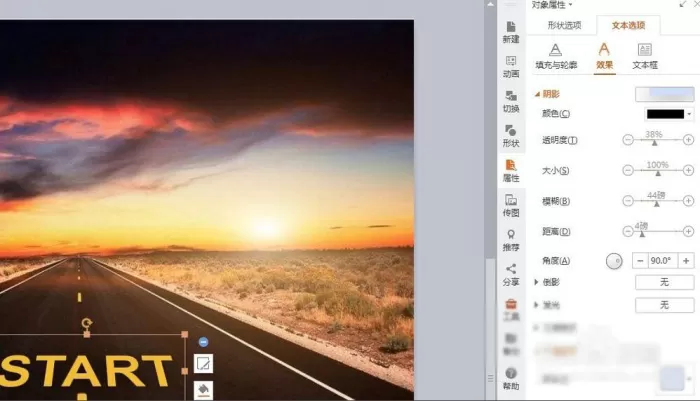Open the 对象属性 panel title dropdown

(x=571, y=5)
